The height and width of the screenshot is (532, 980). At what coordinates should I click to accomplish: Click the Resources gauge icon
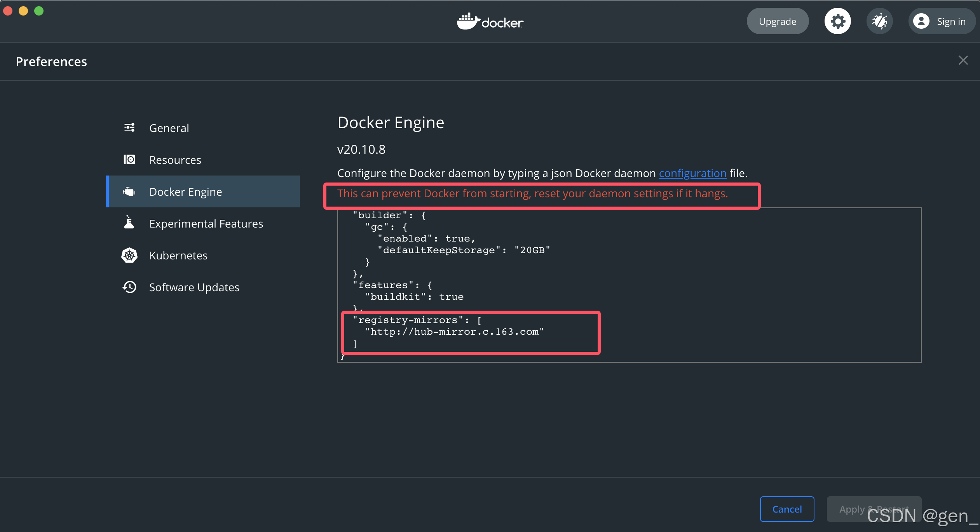129,160
